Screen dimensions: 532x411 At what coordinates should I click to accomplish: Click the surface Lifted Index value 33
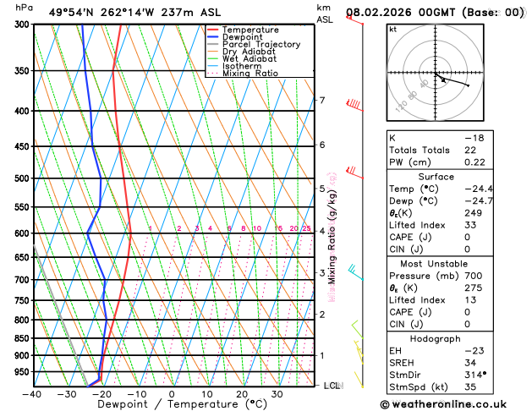click(x=470, y=225)
